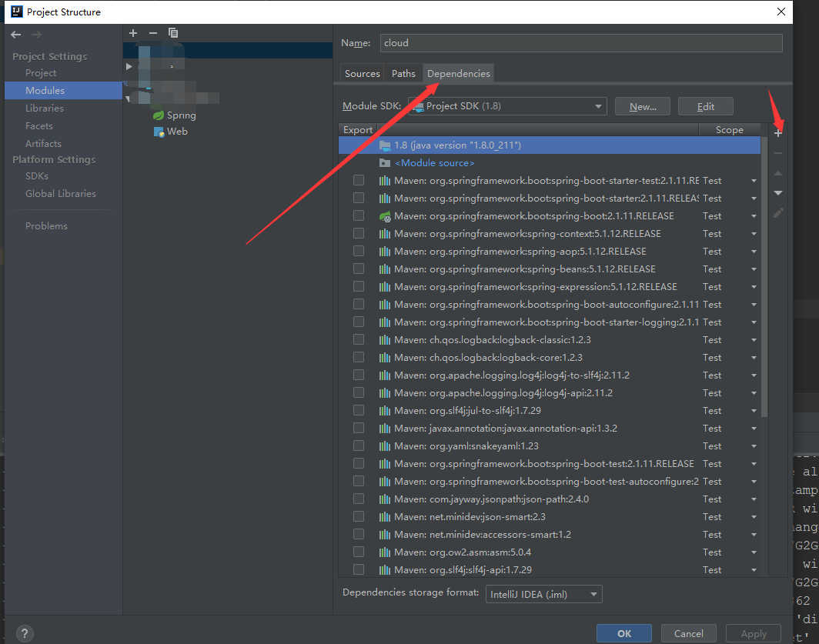Open the Problems section
The height and width of the screenshot is (644, 819).
[46, 226]
